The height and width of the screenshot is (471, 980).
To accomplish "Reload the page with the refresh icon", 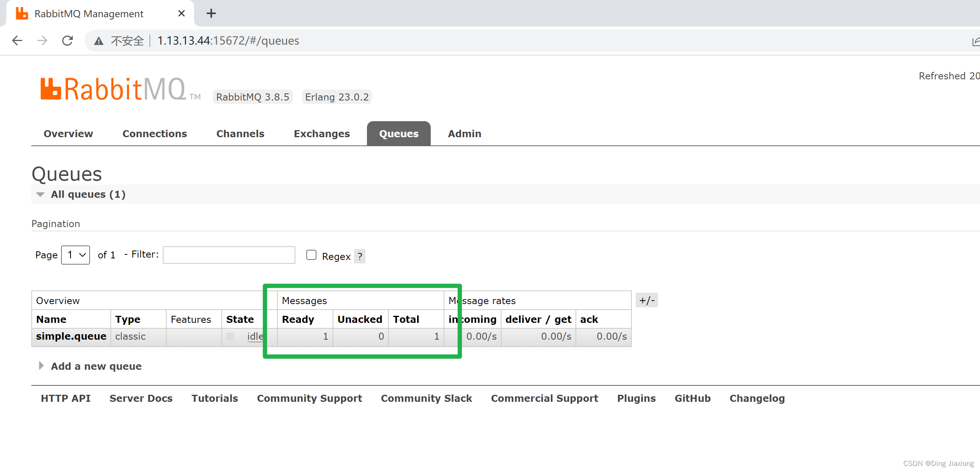I will tap(67, 41).
